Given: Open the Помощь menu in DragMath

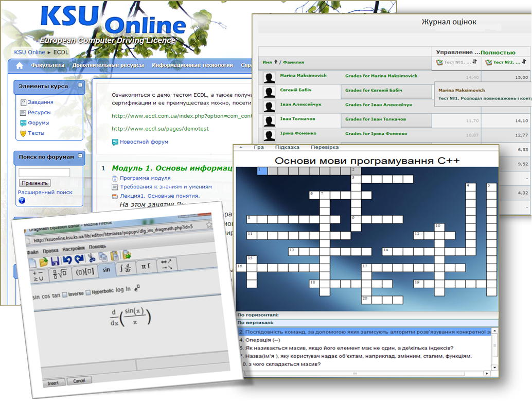Looking at the screenshot, I should pyautogui.click(x=97, y=247).
